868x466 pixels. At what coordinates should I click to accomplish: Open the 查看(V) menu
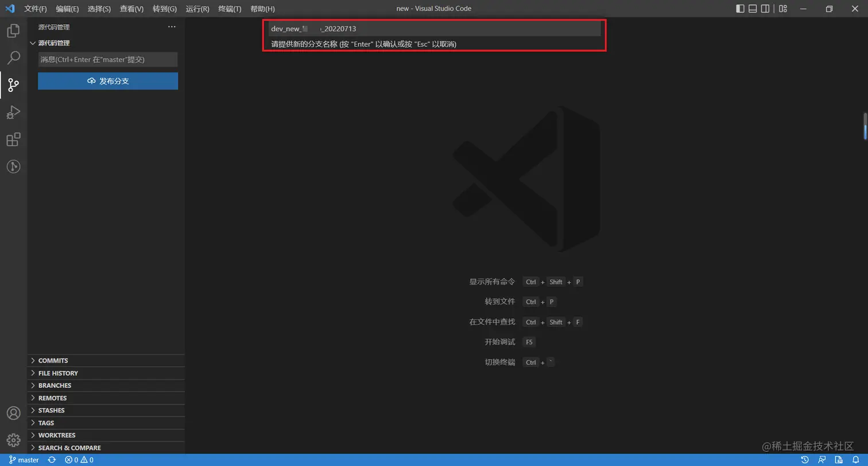tap(131, 9)
